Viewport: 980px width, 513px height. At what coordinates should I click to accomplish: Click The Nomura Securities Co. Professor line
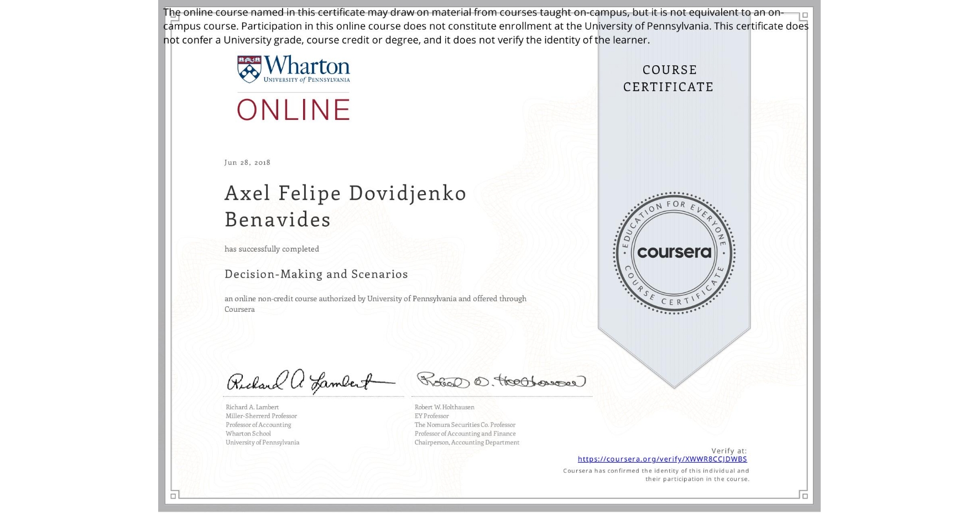[465, 425]
